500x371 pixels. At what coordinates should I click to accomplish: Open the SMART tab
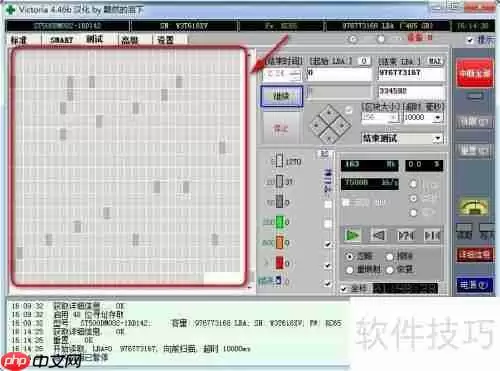[61, 40]
